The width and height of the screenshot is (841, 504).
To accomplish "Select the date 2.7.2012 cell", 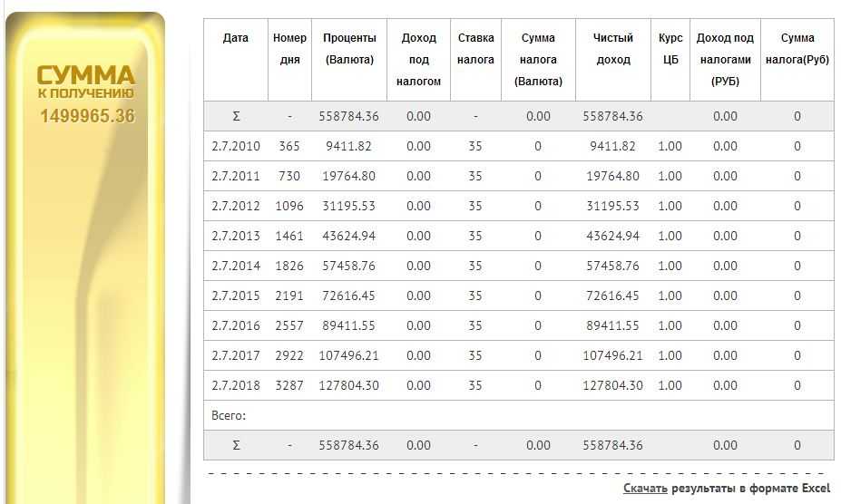I will (236, 207).
